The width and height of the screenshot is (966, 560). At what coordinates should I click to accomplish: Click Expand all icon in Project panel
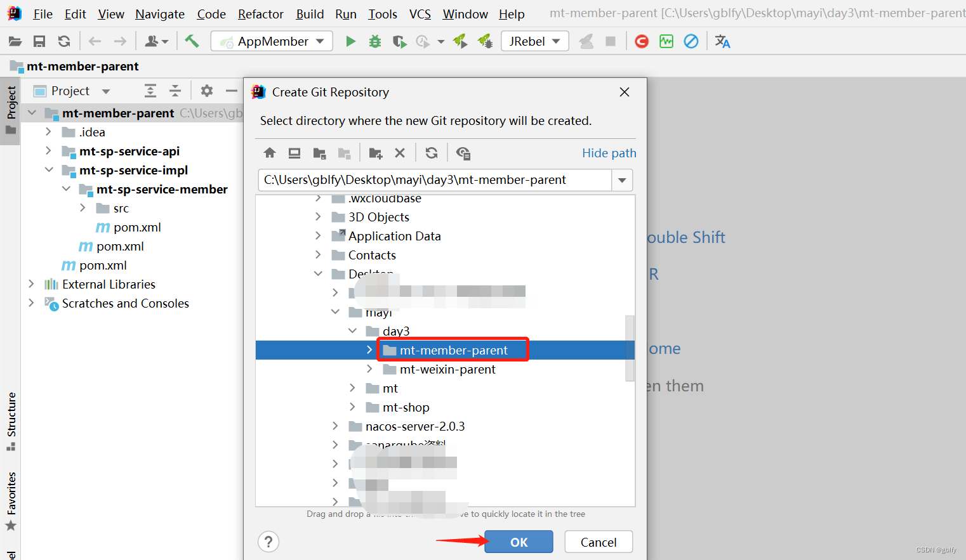pos(150,91)
